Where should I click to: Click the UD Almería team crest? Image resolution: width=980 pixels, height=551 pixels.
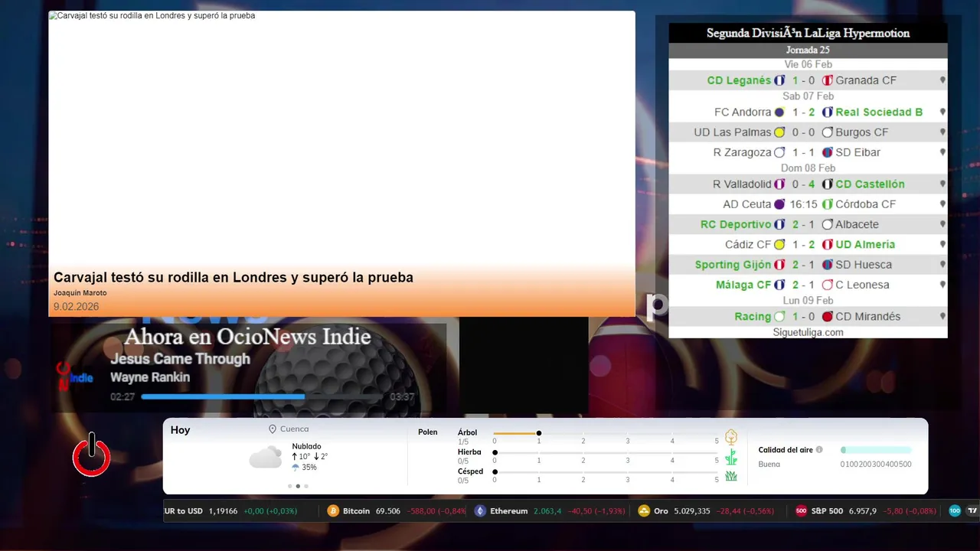tap(828, 245)
